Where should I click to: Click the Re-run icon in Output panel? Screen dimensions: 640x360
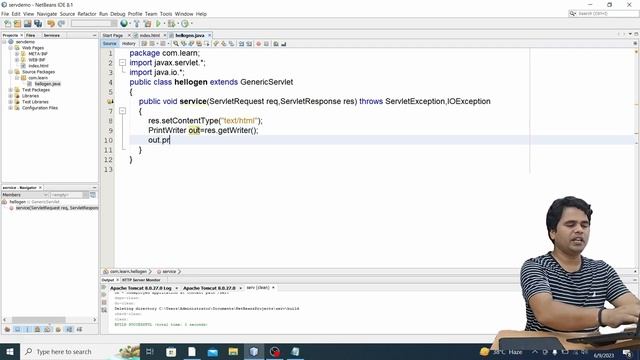tap(104, 287)
